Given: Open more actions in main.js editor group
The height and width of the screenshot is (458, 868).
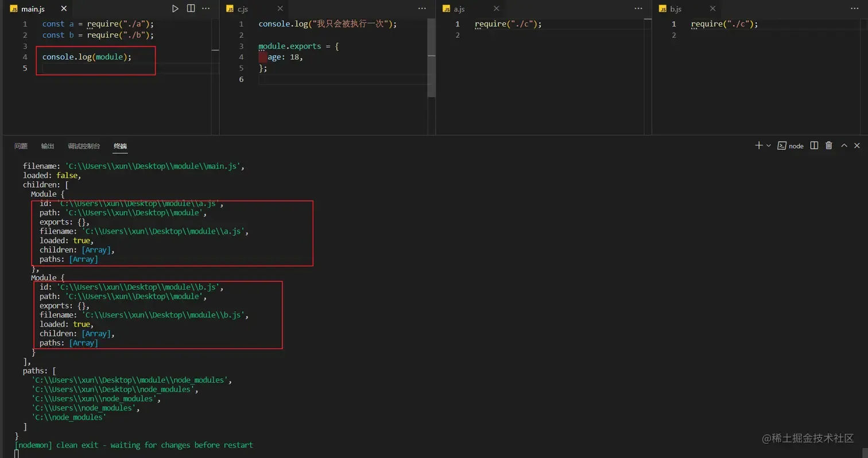Looking at the screenshot, I should [206, 9].
